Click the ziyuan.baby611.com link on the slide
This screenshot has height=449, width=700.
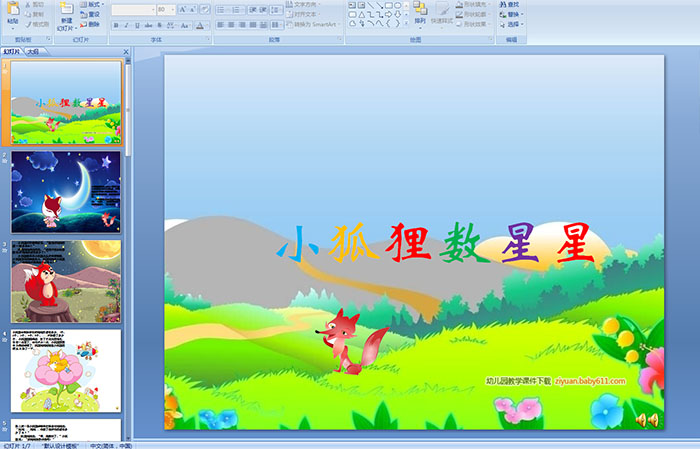(x=591, y=381)
